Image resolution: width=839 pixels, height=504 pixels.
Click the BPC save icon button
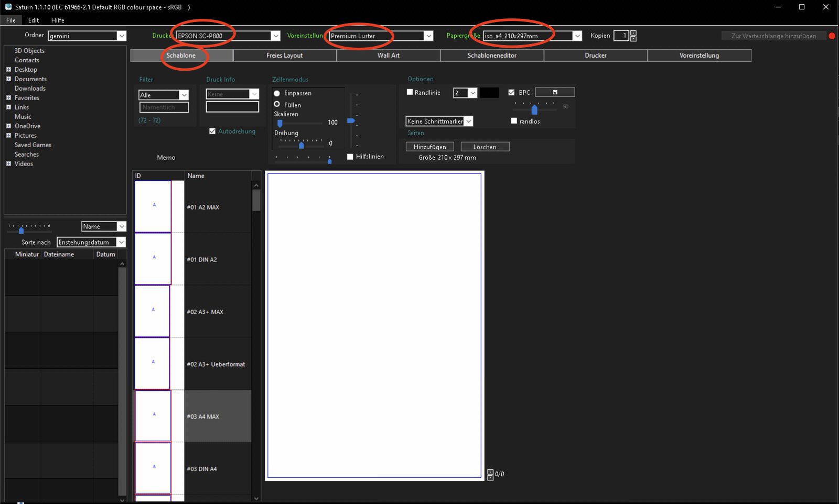tap(555, 92)
